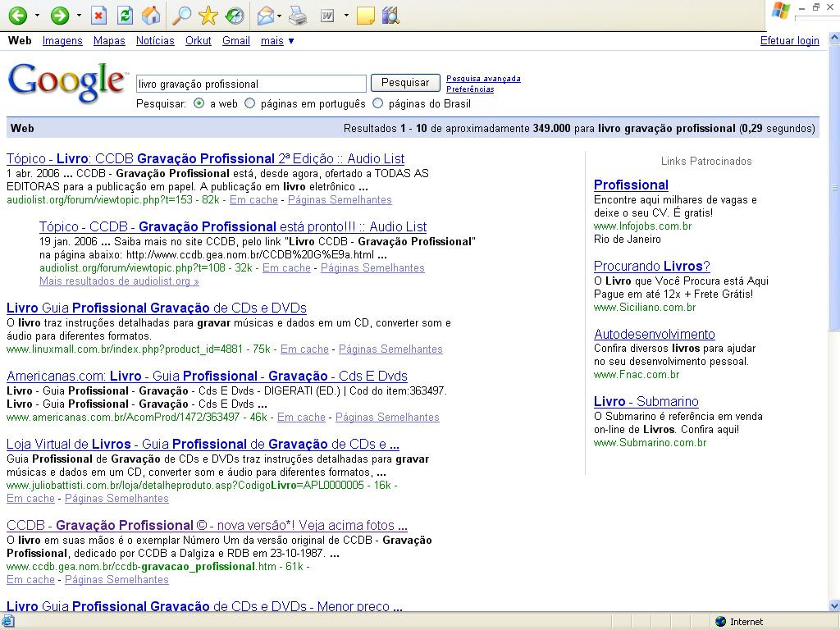Select 'páginas do Brasil' radio option

(x=378, y=104)
